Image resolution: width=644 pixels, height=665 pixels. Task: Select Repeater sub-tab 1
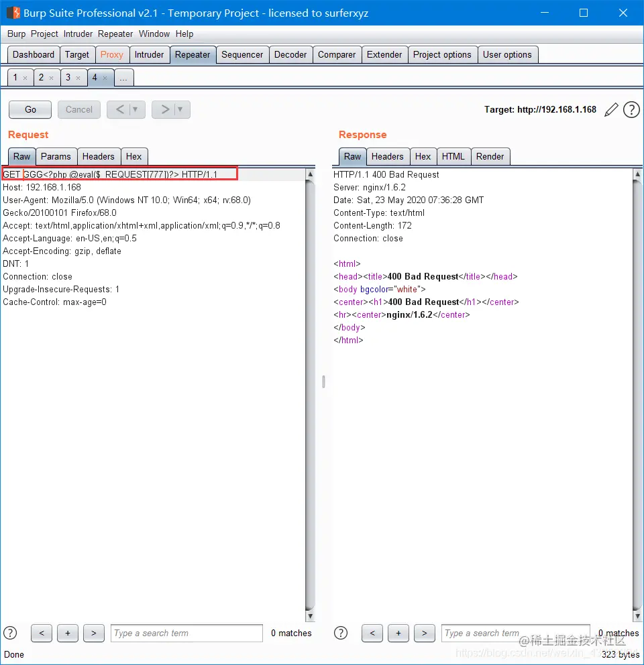tap(15, 78)
